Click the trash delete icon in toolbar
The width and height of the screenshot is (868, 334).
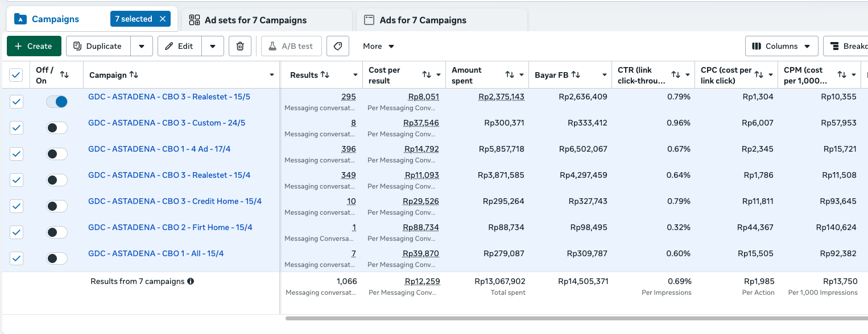240,46
